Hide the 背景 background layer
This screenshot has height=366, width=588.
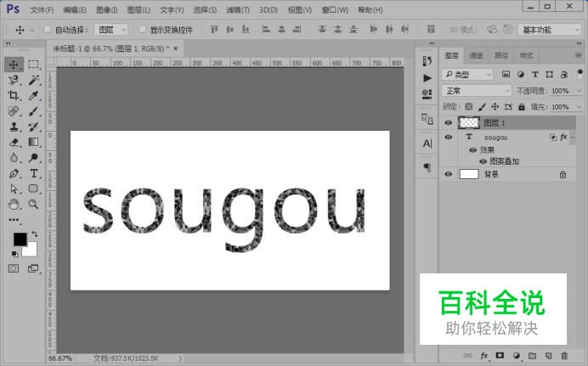tap(448, 174)
